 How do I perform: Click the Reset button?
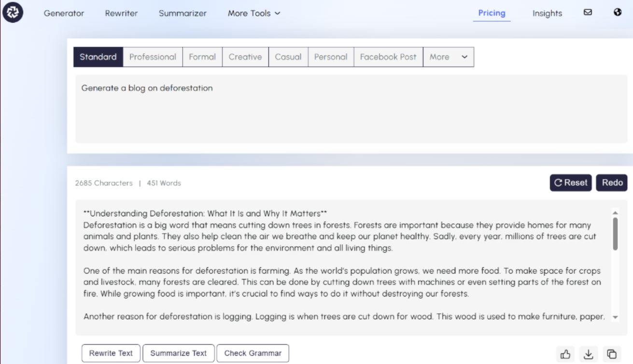570,183
